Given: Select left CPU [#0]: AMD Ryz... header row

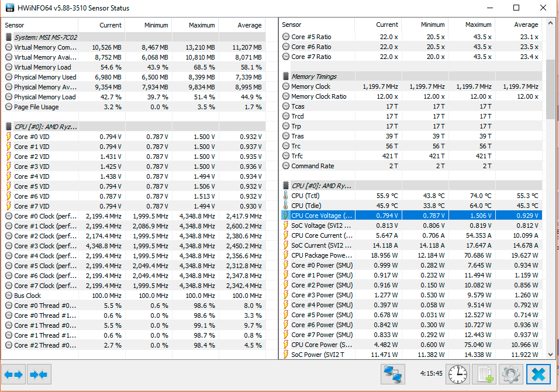Looking at the screenshot, I should (134, 127).
